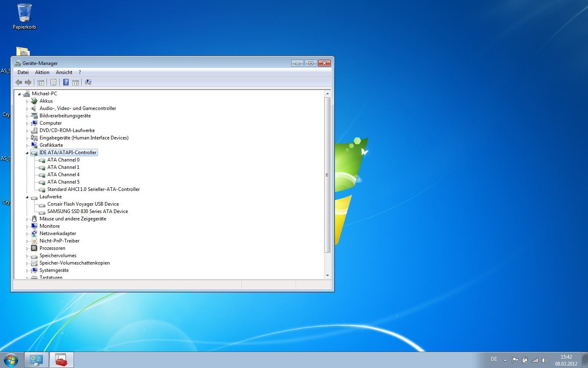Select Standard AHCI 1.0 Serieller-ATA-Controller

pos(94,189)
